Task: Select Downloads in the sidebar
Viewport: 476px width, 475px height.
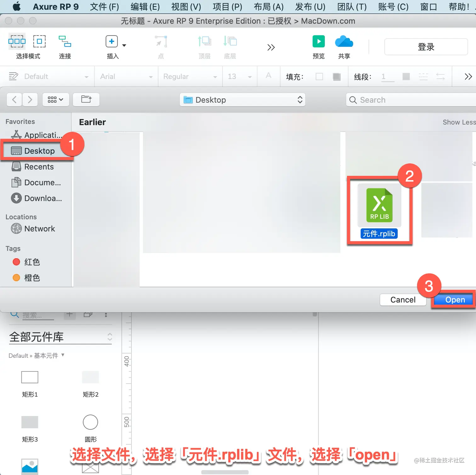Action: (x=36, y=198)
